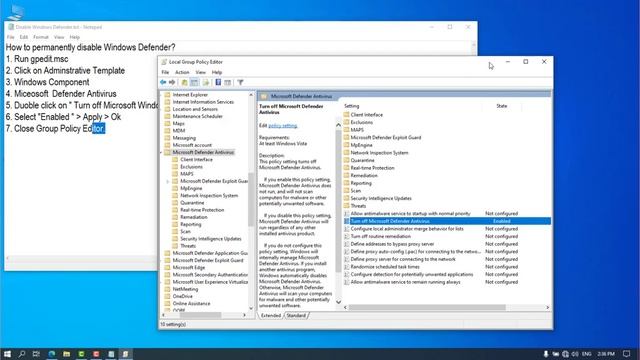640x360 pixels.
Task: Expand Microsoft Defender Exploit Guard subfolder arrow
Action: pyautogui.click(x=168, y=181)
